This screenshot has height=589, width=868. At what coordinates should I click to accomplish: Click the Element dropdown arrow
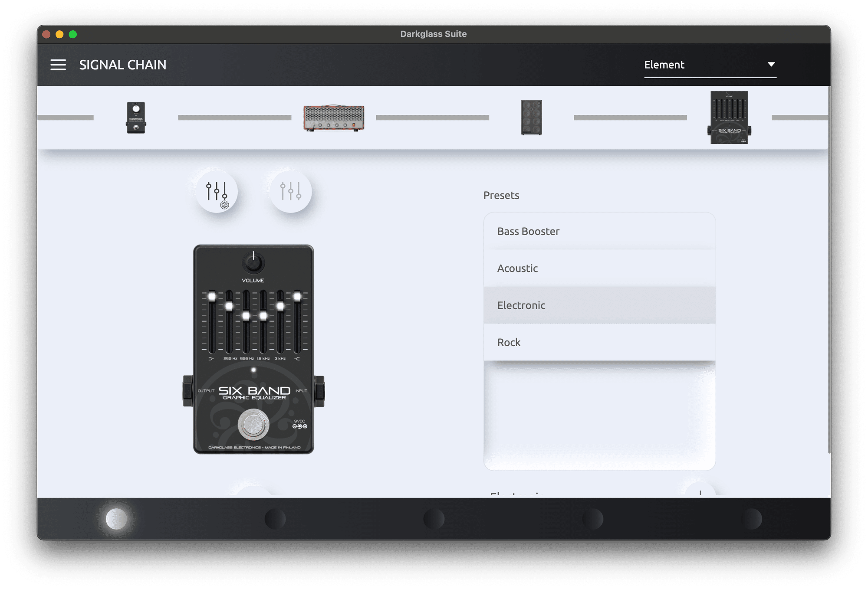tap(772, 64)
